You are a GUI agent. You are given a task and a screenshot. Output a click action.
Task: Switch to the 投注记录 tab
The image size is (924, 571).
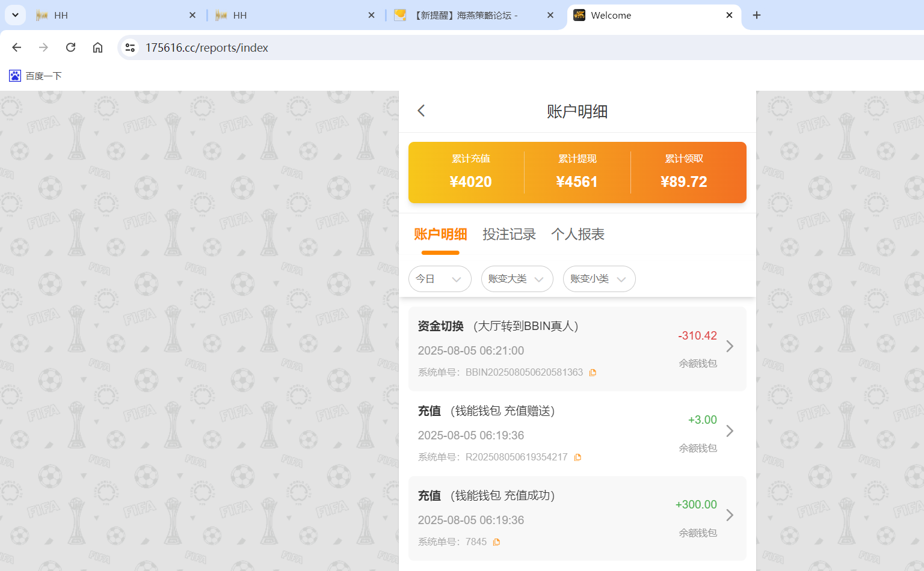[510, 234]
